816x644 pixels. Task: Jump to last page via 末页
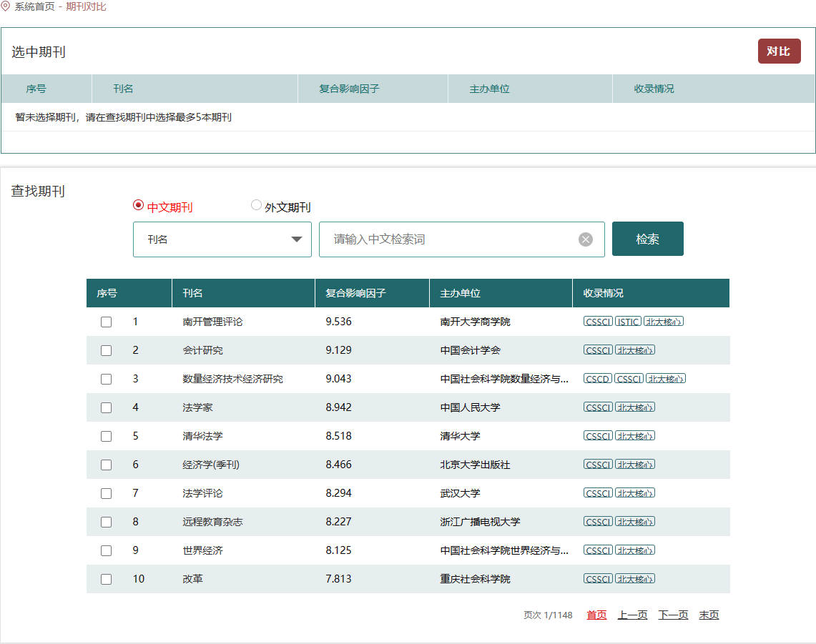click(x=709, y=615)
